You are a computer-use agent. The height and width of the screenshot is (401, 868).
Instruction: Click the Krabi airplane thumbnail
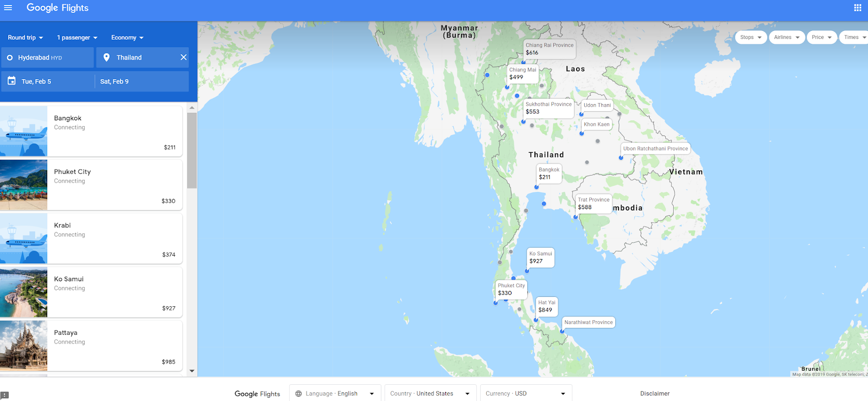tap(23, 239)
